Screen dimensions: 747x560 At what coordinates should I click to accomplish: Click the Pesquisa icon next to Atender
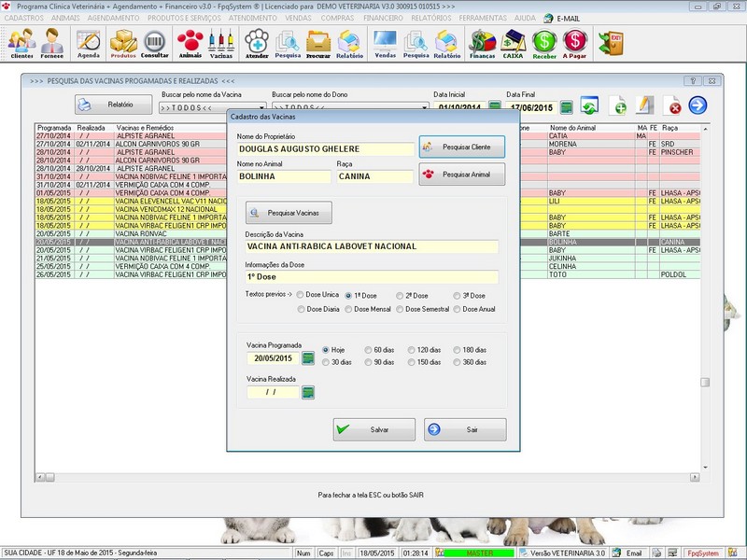coord(288,43)
